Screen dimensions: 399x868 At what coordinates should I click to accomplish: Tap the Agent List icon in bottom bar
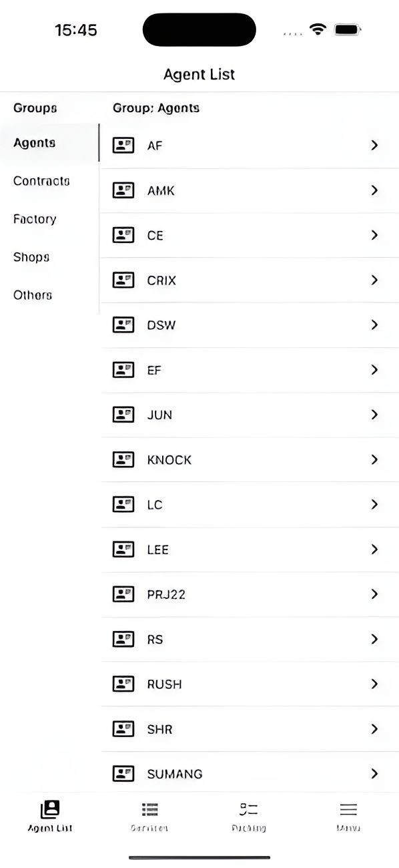[49, 810]
